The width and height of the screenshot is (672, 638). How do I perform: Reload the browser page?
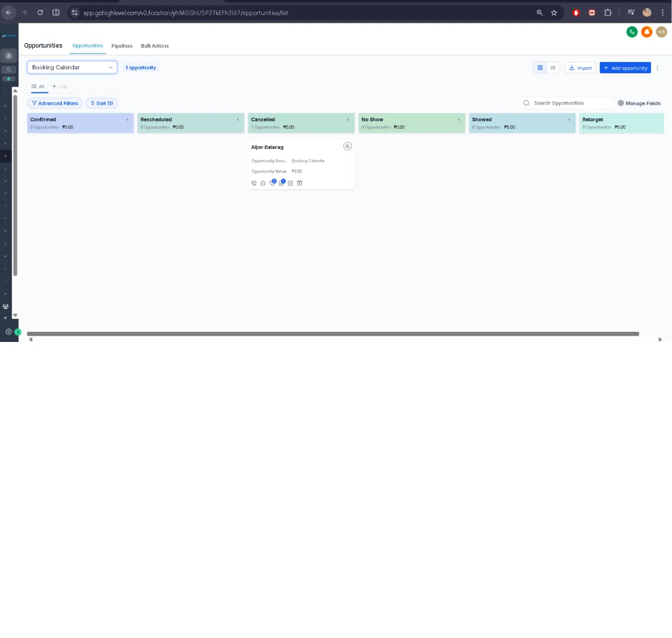click(x=40, y=12)
